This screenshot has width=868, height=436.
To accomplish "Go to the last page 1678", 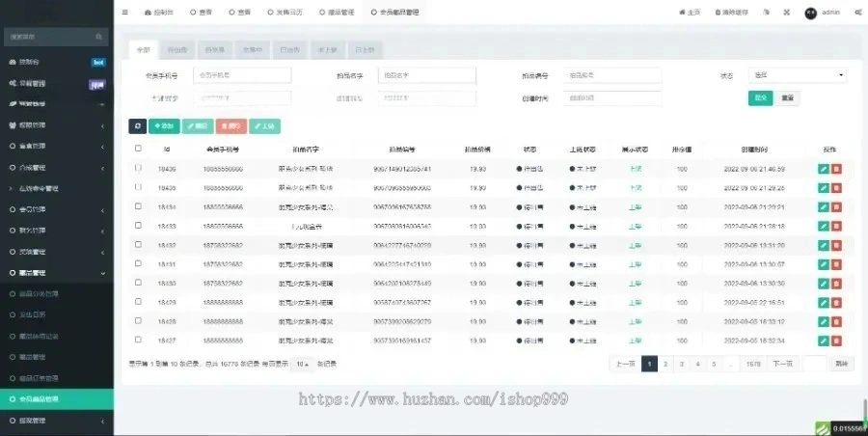I will click(x=753, y=364).
